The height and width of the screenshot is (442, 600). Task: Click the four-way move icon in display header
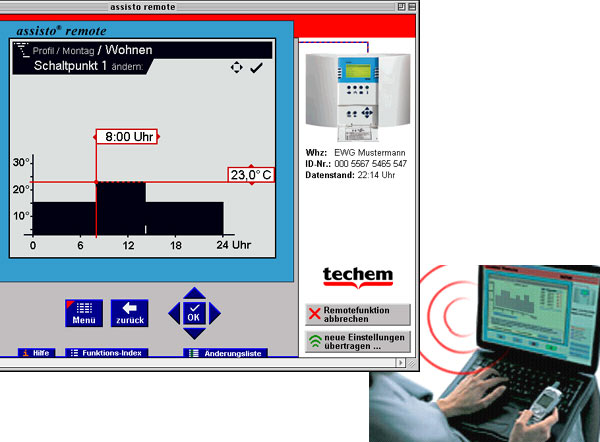point(236,67)
